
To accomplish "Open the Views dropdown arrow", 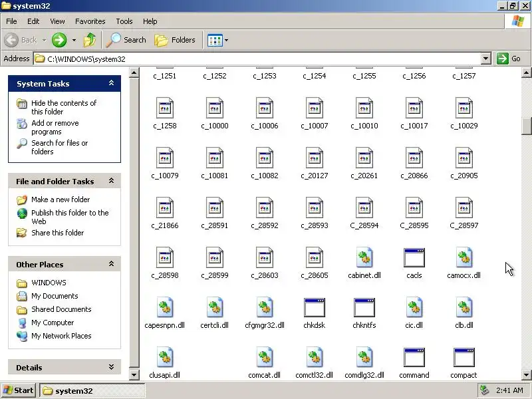I will (x=226, y=40).
